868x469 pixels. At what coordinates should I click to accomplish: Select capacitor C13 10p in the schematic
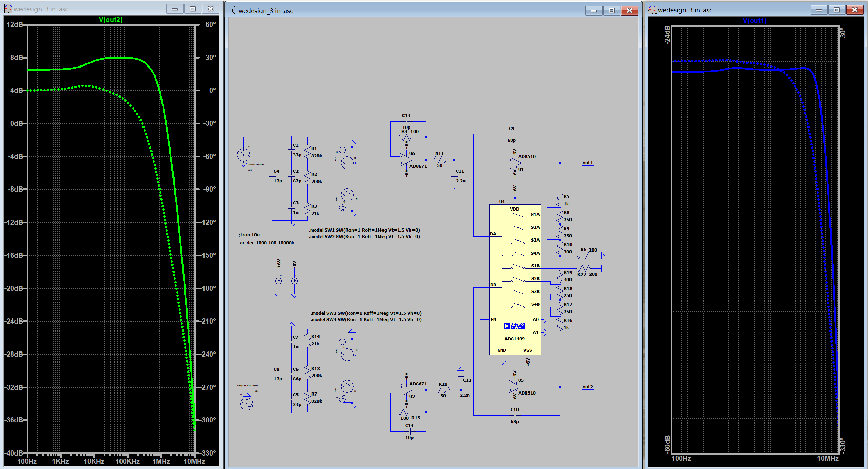click(x=406, y=121)
